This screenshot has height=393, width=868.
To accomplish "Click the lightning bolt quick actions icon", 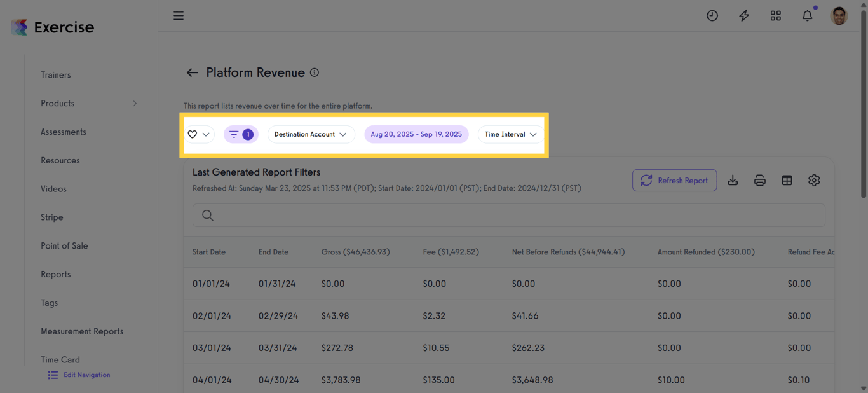I will point(744,15).
